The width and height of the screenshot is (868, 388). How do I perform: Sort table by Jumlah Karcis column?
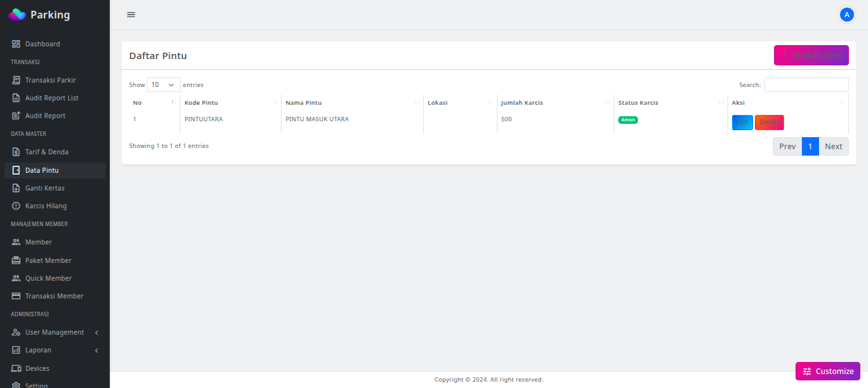(x=555, y=103)
